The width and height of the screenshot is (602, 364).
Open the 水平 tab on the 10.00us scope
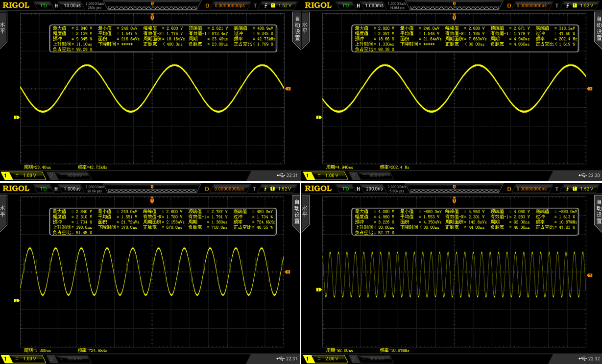pyautogui.click(x=3, y=30)
